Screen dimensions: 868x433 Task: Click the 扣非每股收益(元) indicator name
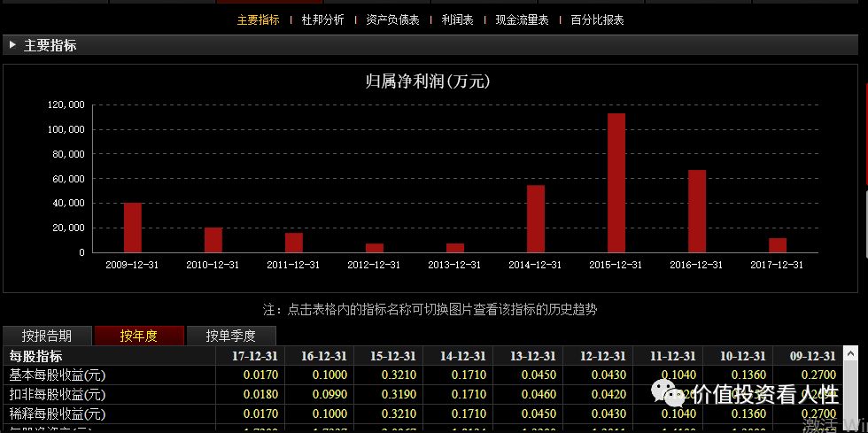(58, 394)
